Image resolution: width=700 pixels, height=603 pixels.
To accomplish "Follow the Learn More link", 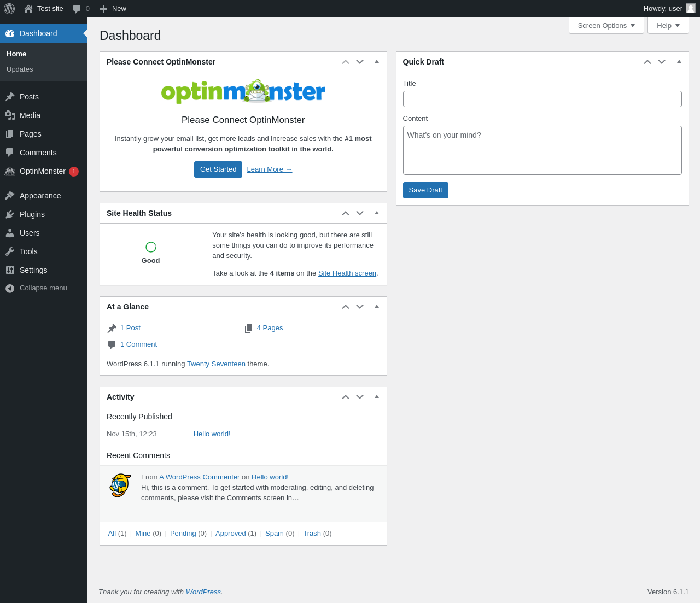I will (x=270, y=169).
